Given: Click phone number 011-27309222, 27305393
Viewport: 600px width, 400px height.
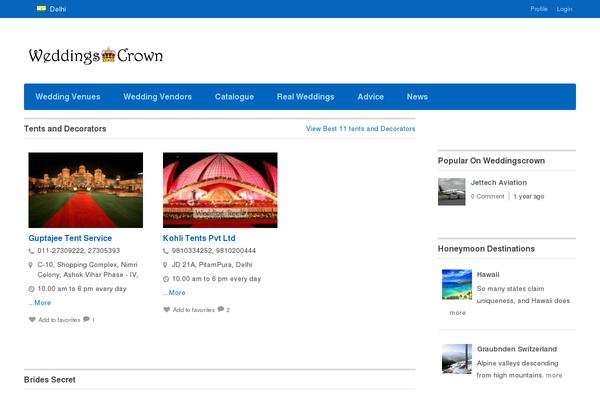Looking at the screenshot, I should [78, 251].
